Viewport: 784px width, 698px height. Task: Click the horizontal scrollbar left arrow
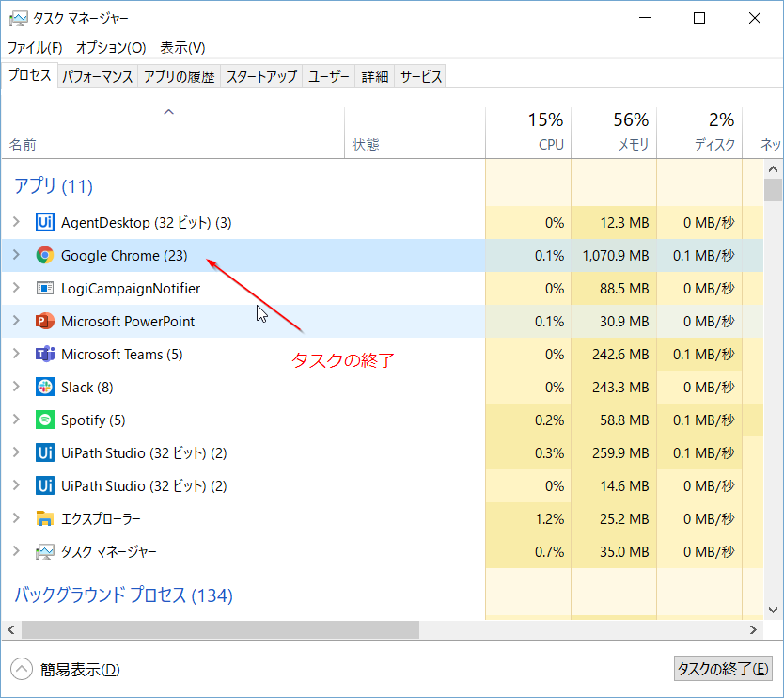[x=11, y=630]
